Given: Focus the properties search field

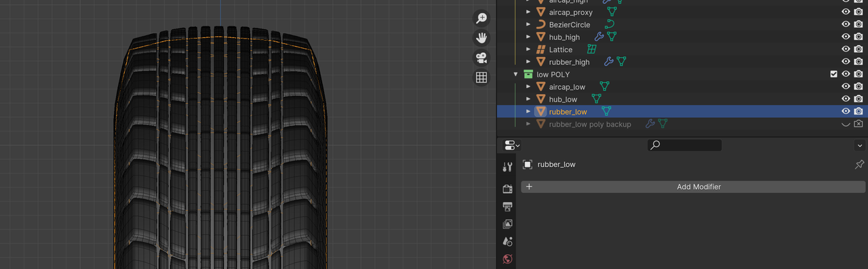Looking at the screenshot, I should (684, 145).
